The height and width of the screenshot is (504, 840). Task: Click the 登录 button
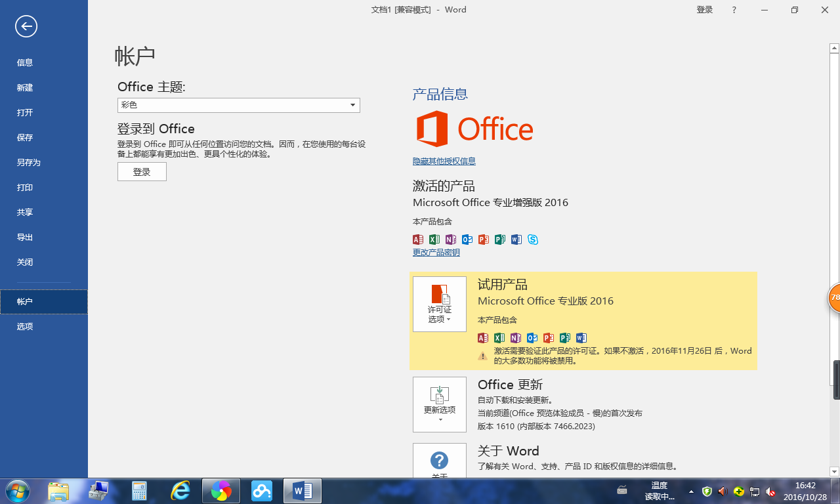142,171
